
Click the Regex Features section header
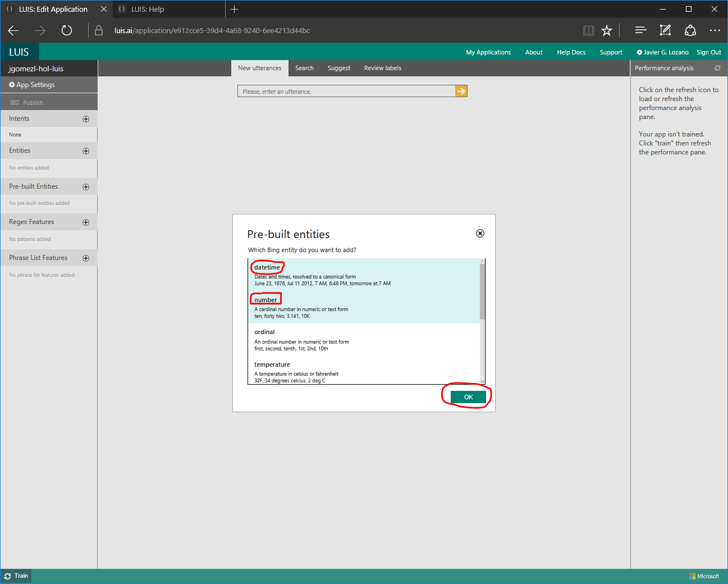pos(49,222)
